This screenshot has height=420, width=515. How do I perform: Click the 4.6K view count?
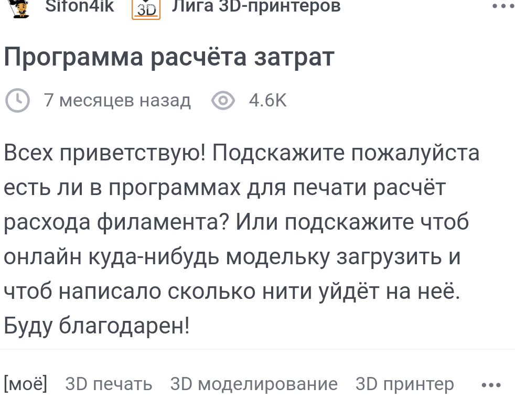click(267, 100)
